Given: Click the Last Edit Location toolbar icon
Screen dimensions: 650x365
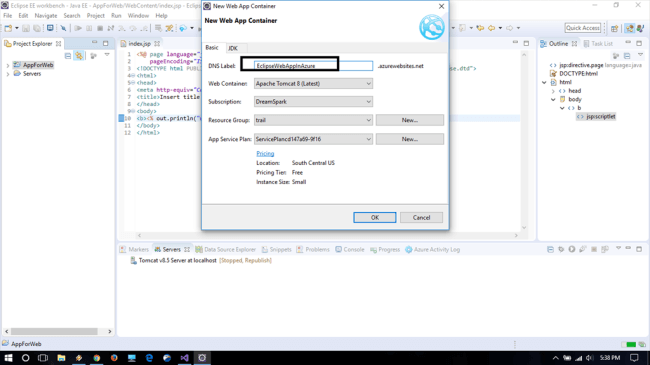Looking at the screenshot, I should 480,28.
